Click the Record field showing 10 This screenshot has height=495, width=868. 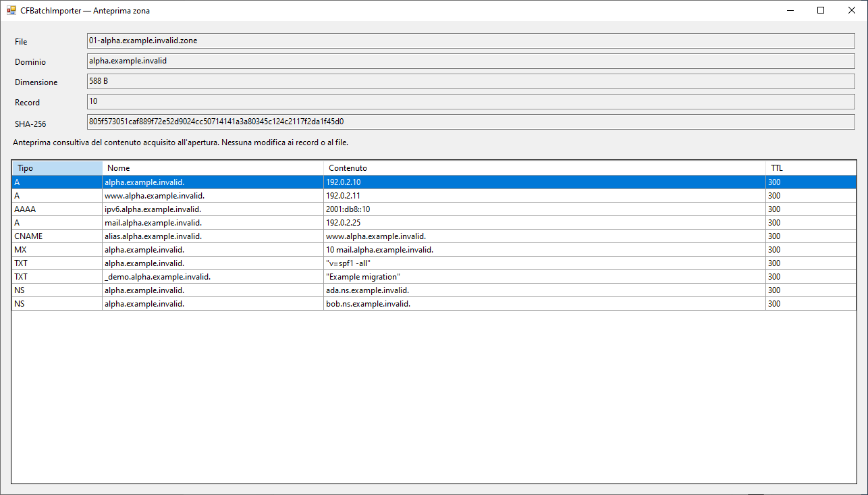(x=471, y=101)
